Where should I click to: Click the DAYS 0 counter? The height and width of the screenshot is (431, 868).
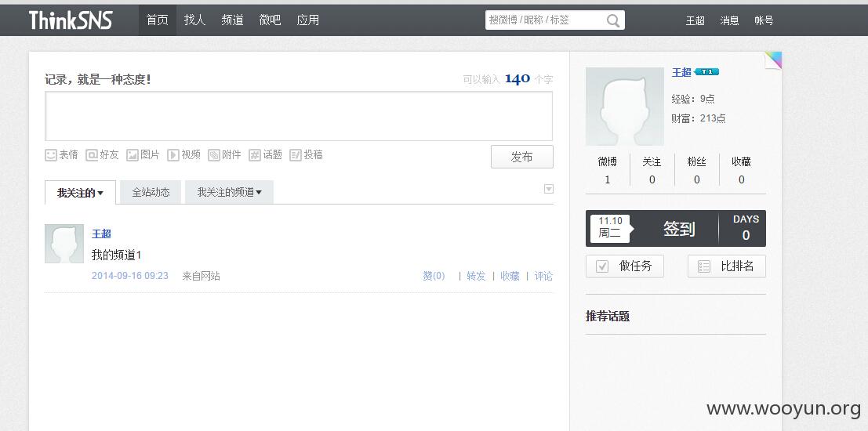click(746, 228)
